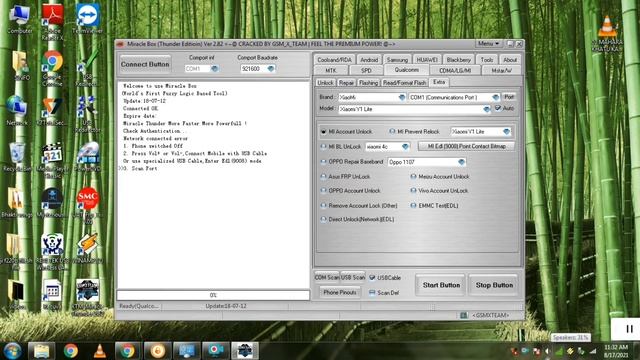Open the Oppo 1107 baseband dropdown
Image resolution: width=640 pixels, height=360 pixels.
(461, 162)
